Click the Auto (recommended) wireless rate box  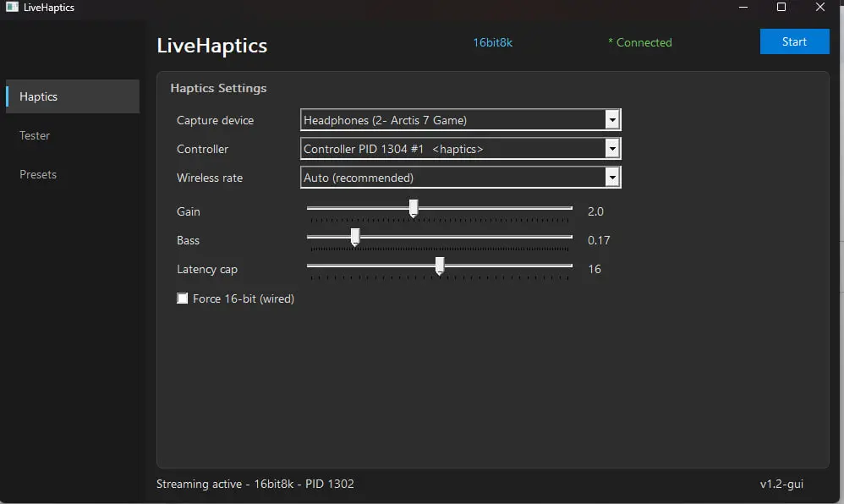(460, 177)
